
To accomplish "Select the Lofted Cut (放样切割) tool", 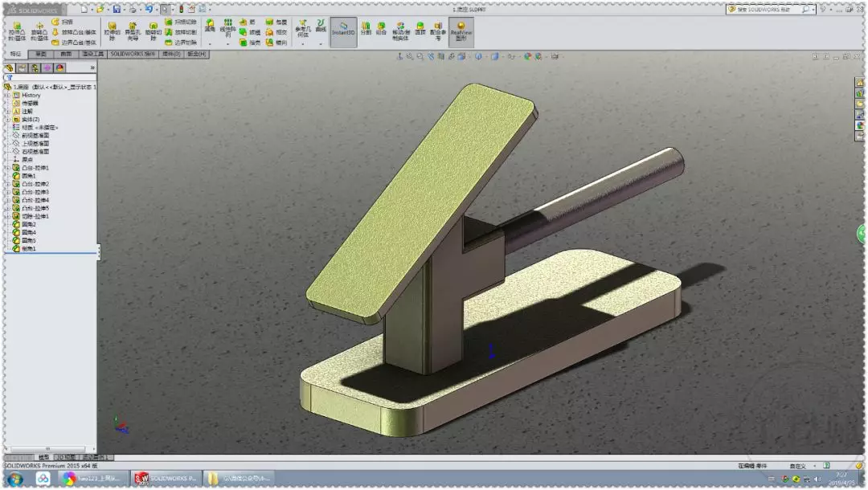I will (x=181, y=32).
